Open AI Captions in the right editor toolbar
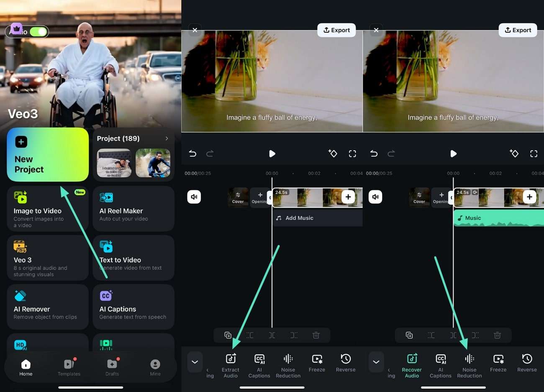 (441, 366)
